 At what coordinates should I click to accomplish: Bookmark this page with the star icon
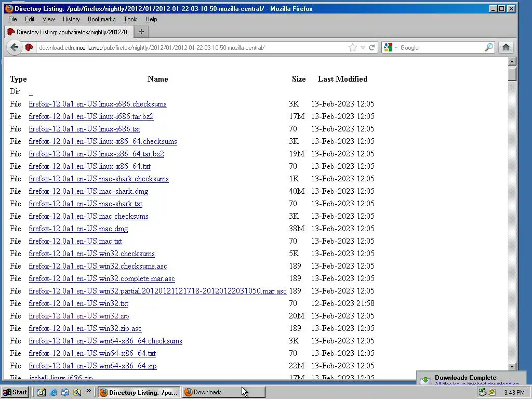pyautogui.click(x=353, y=47)
